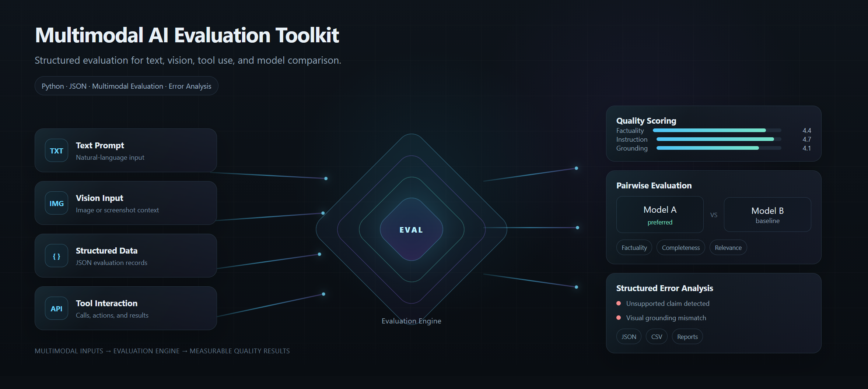The height and width of the screenshot is (389, 868).
Task: Click the Structured Error Analysis heading
Action: [665, 288]
